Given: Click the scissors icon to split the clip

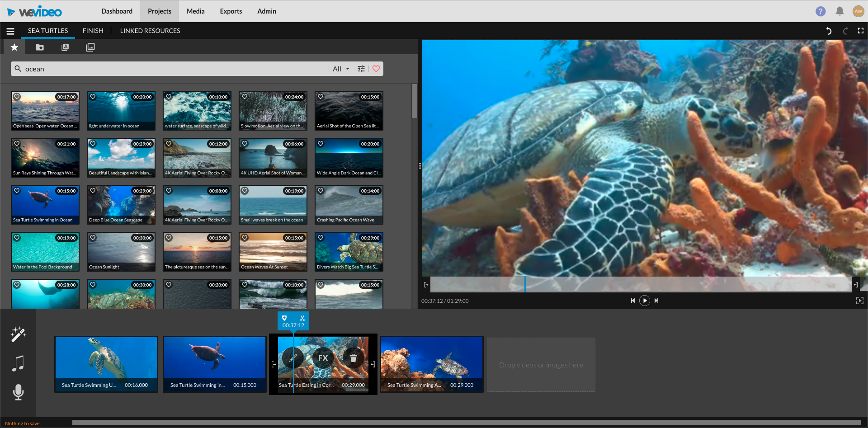Looking at the screenshot, I should tap(302, 318).
